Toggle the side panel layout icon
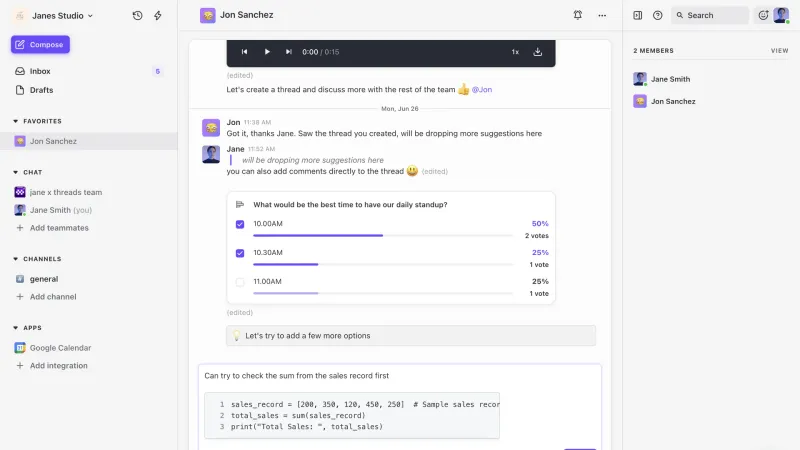This screenshot has height=450, width=800. [638, 15]
